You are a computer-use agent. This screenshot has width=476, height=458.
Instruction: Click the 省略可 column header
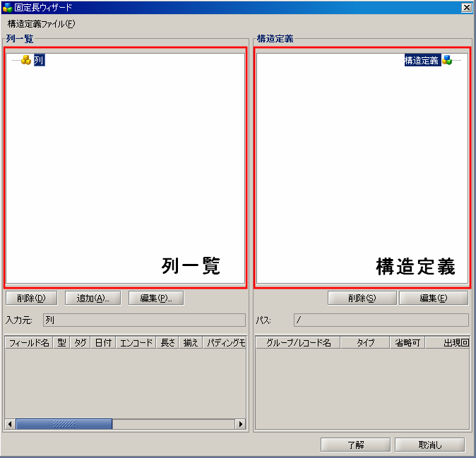point(407,343)
